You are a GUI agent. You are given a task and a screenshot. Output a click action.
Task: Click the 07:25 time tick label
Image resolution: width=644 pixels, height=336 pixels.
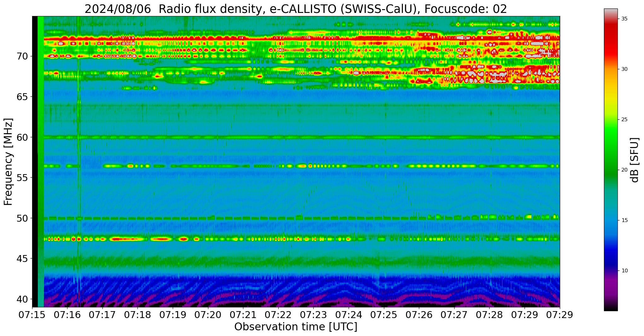[384, 315]
